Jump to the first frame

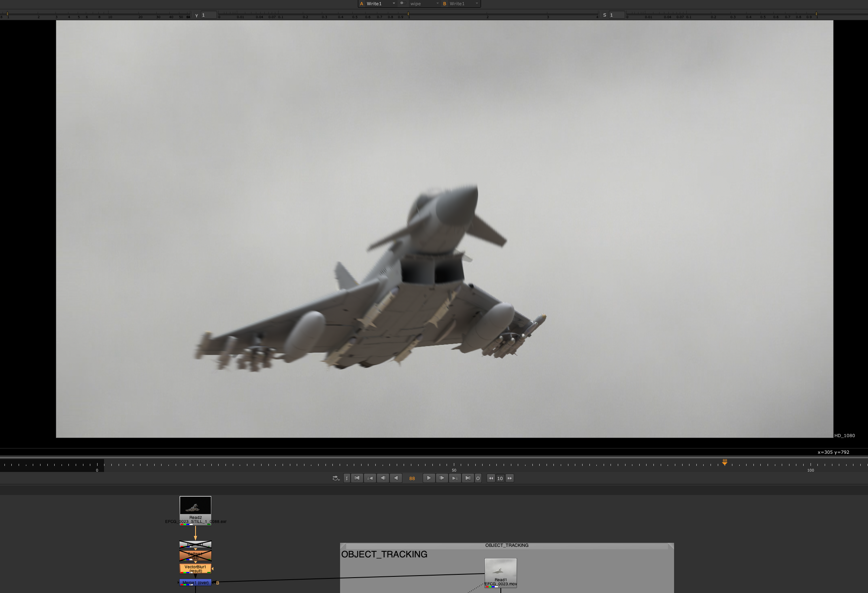pos(357,478)
